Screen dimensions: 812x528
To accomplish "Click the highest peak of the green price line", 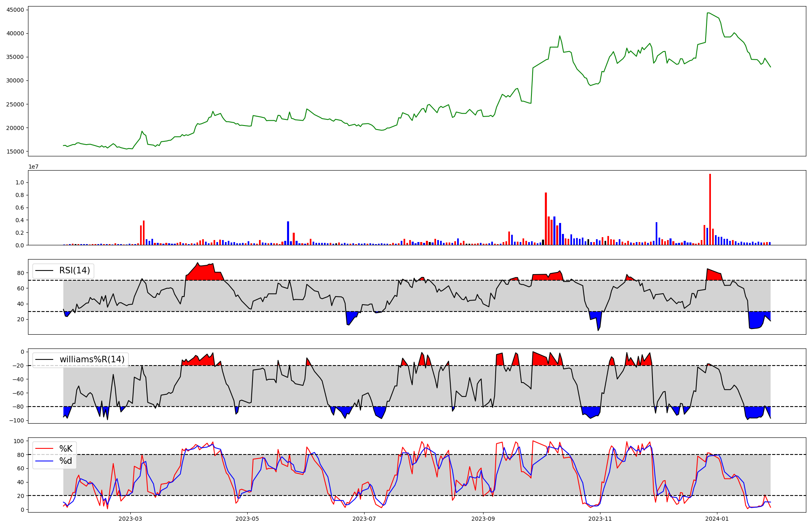I will (708, 13).
